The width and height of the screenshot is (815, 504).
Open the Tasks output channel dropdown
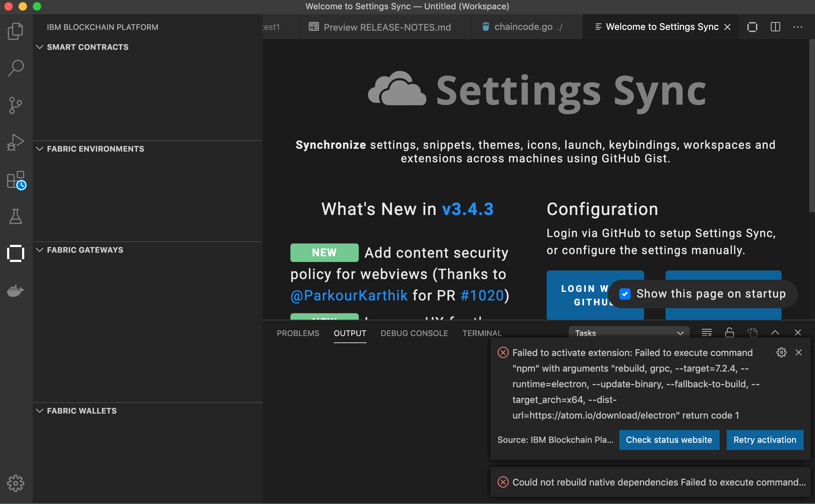coord(629,333)
